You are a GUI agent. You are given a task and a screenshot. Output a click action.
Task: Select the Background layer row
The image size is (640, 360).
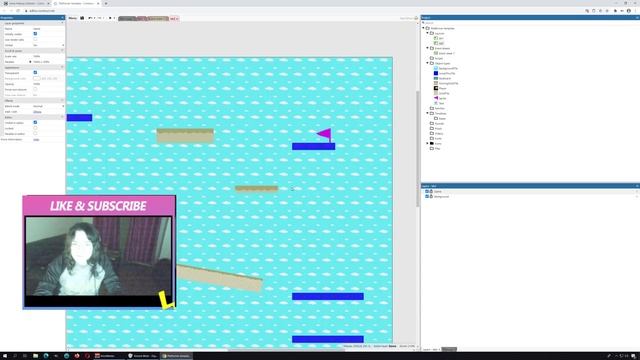[x=531, y=196]
